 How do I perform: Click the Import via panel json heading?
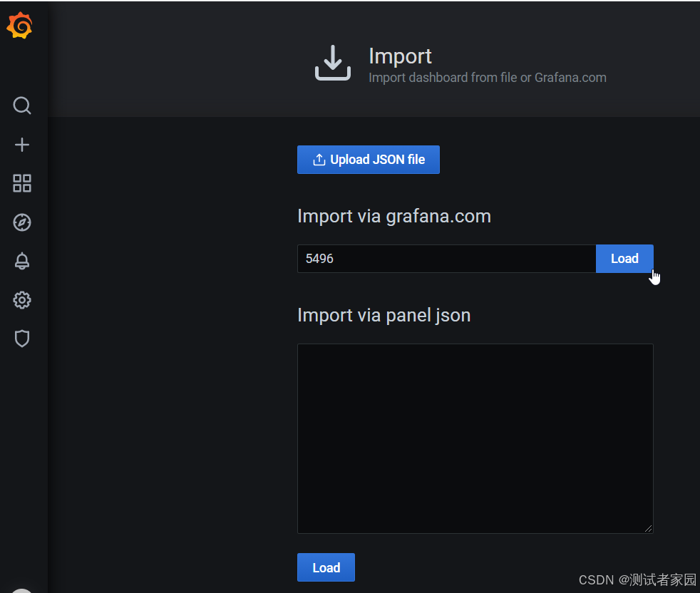pyautogui.click(x=384, y=316)
